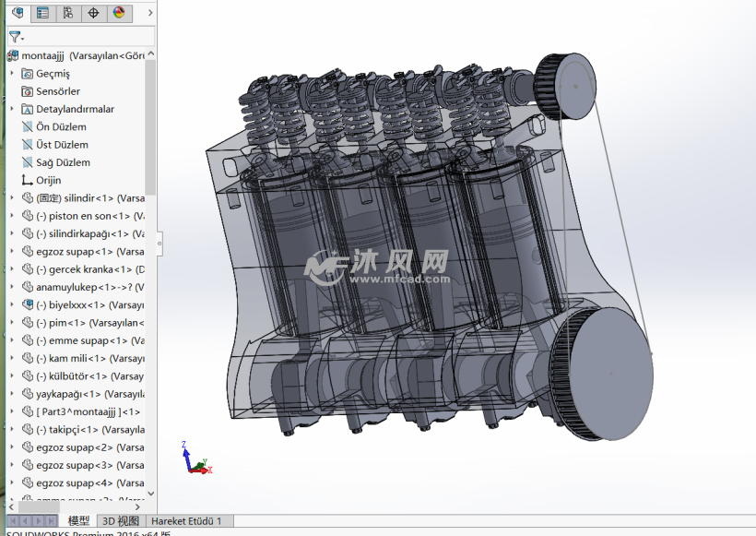Expand the kam mili<1> component

click(x=12, y=359)
